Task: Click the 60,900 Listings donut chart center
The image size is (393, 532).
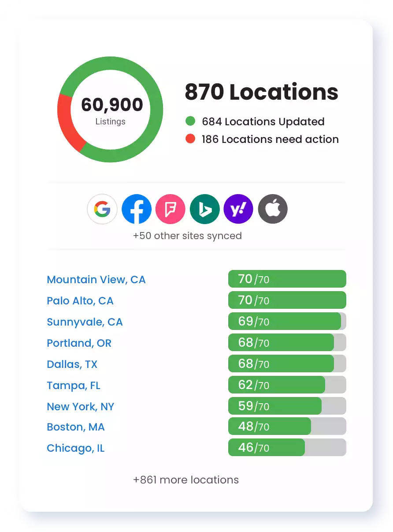Action: point(110,110)
